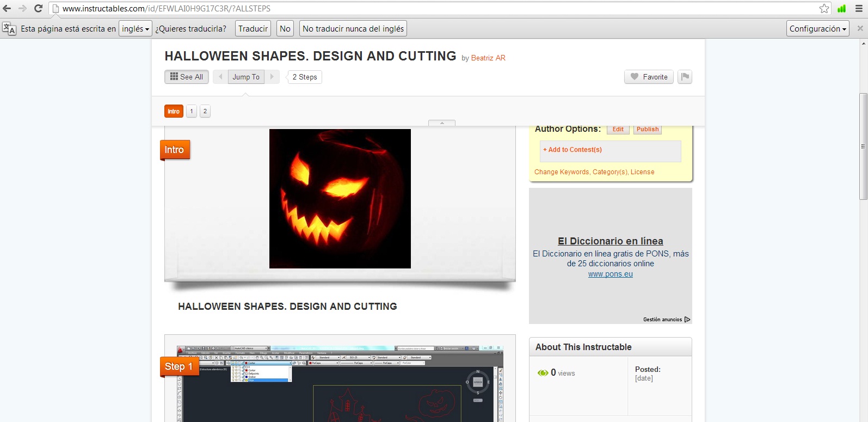
Task: Click No traducir nunca del inglés
Action: [x=353, y=28]
